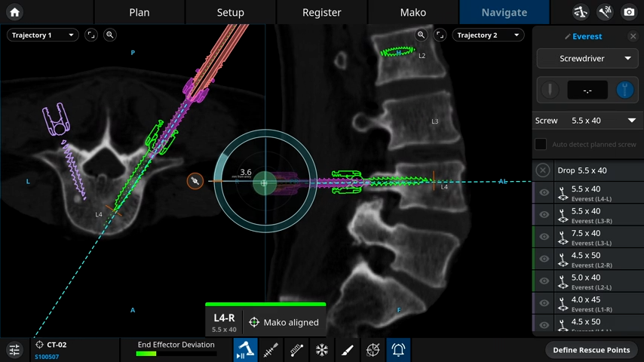The image size is (644, 362).
Task: Click the orange screw marker beside the target ring
Action: [195, 181]
